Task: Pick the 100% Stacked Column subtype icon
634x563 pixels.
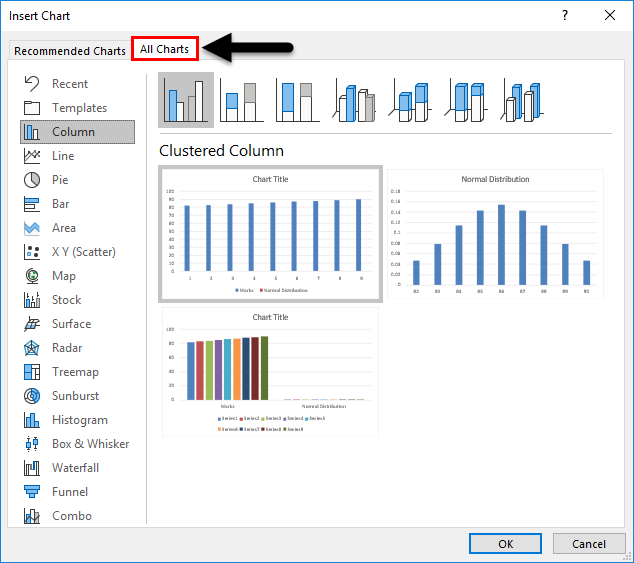Action: click(x=298, y=100)
